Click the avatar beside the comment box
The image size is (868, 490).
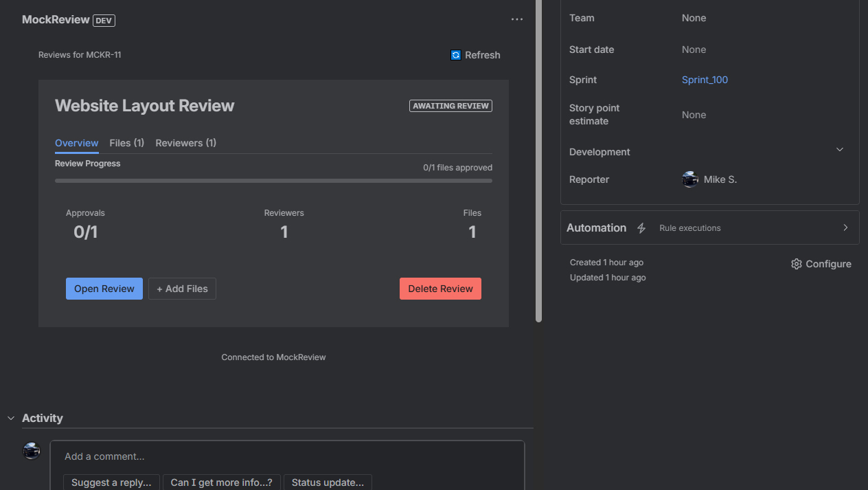point(32,451)
